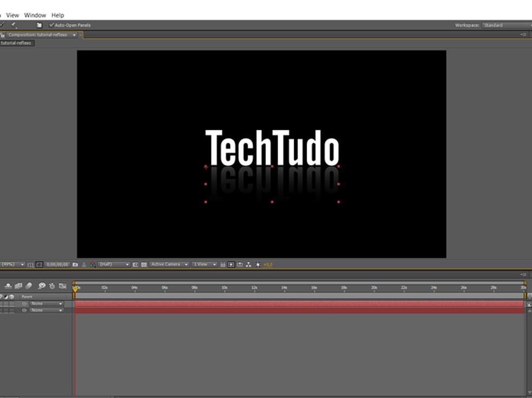Viewport: 532px width, 398px height.
Task: Select the Puppet Pin tool
Action: pos(14,25)
